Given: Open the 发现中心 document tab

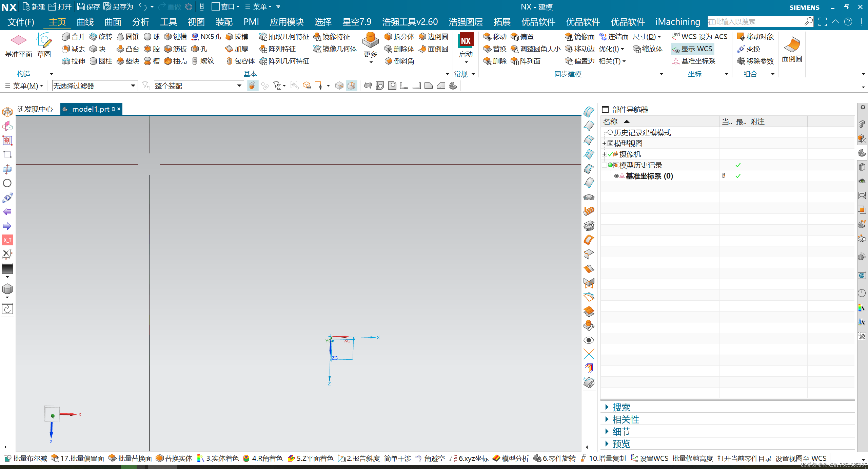Looking at the screenshot, I should pos(36,109).
